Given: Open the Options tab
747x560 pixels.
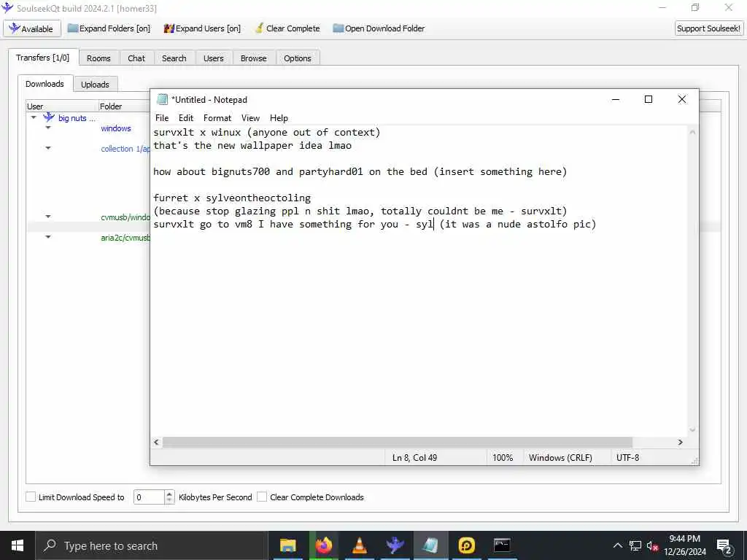Looking at the screenshot, I should 298,58.
